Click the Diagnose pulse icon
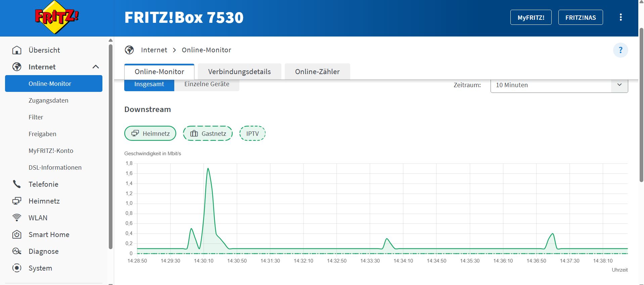The image size is (644, 285). coord(17,251)
